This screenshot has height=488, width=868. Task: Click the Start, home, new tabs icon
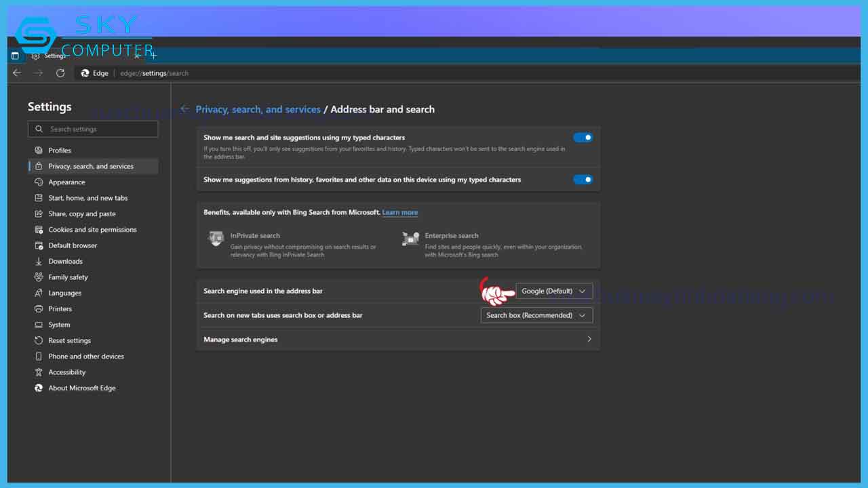pyautogui.click(x=39, y=198)
